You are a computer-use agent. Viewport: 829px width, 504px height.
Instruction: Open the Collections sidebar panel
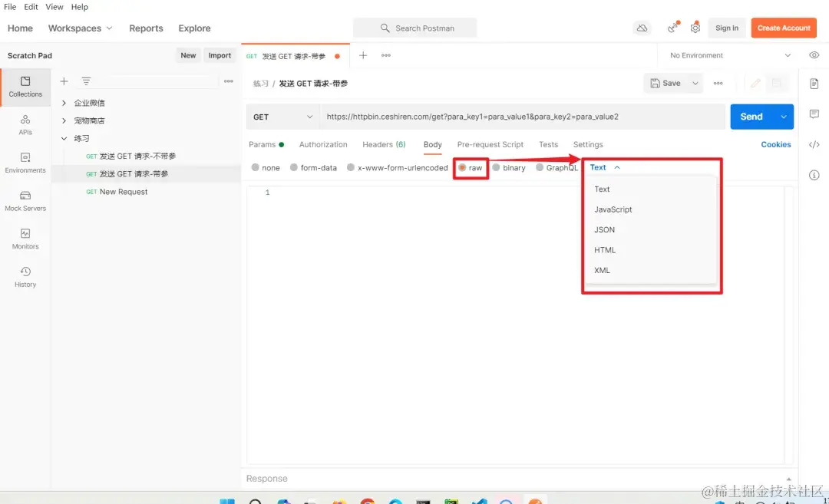25,87
